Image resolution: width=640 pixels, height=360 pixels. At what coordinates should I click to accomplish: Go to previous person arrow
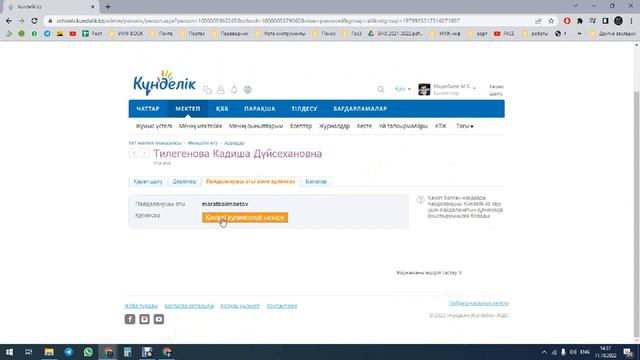click(133, 153)
